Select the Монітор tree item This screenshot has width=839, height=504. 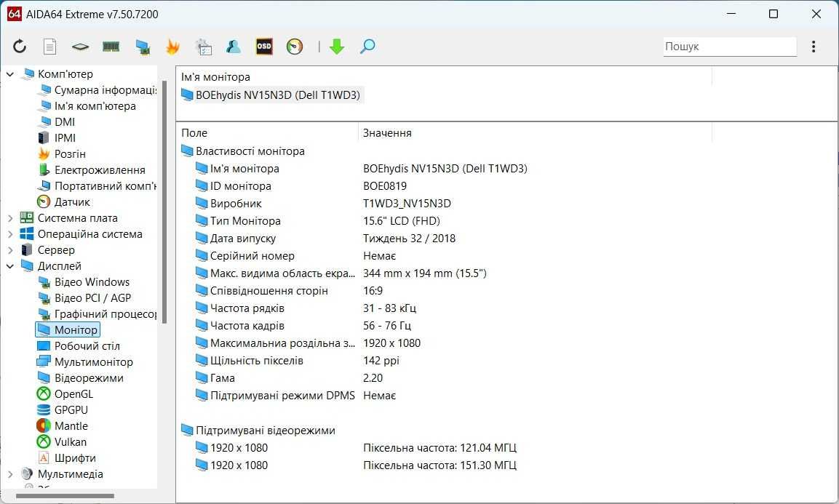(68, 330)
